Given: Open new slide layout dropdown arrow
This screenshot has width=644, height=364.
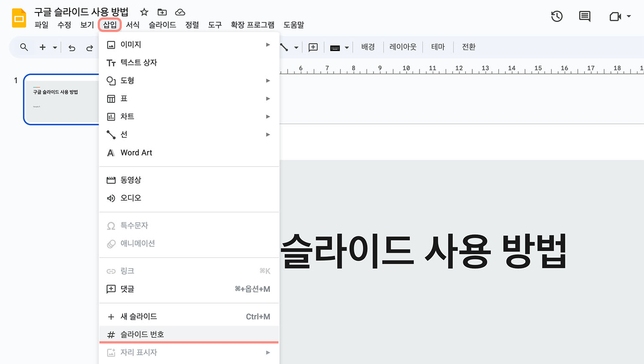Looking at the screenshot, I should tap(55, 48).
